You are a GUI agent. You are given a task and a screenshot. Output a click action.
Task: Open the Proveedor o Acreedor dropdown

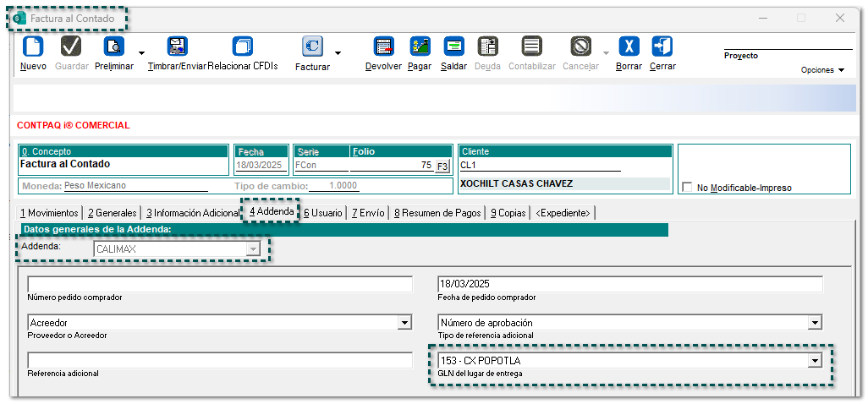click(404, 323)
